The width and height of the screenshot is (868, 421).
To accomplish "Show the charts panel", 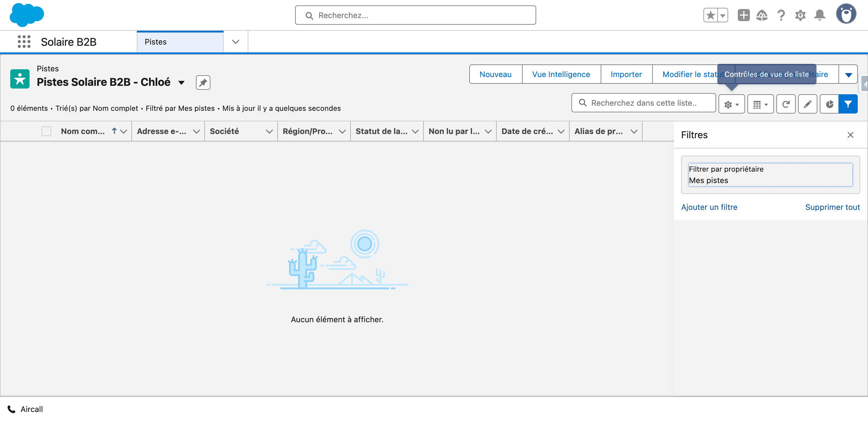I will (829, 104).
